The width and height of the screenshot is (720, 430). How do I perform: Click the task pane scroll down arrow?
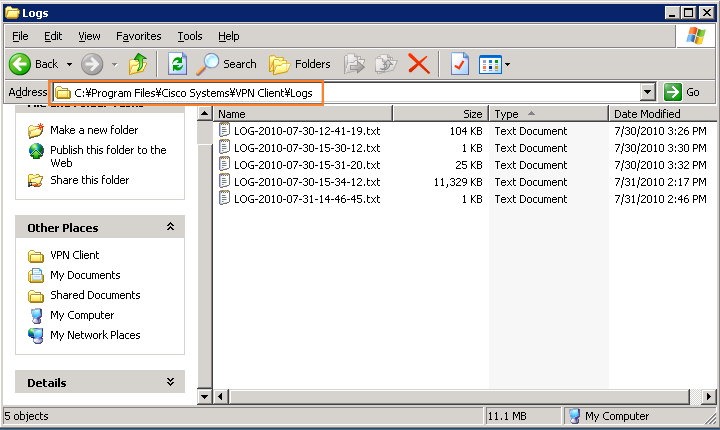(x=204, y=396)
